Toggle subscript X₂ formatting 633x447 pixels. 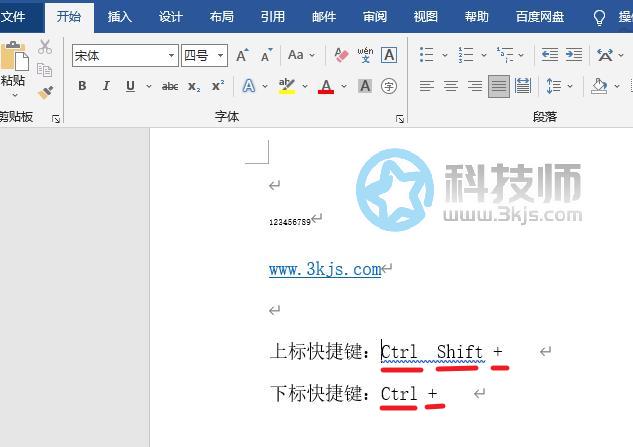click(194, 86)
